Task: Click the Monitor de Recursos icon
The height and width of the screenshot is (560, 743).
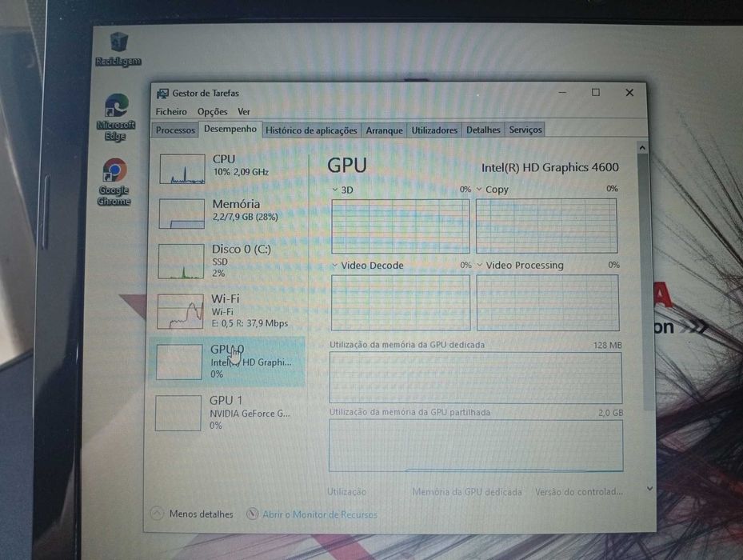Action: pyautogui.click(x=253, y=514)
